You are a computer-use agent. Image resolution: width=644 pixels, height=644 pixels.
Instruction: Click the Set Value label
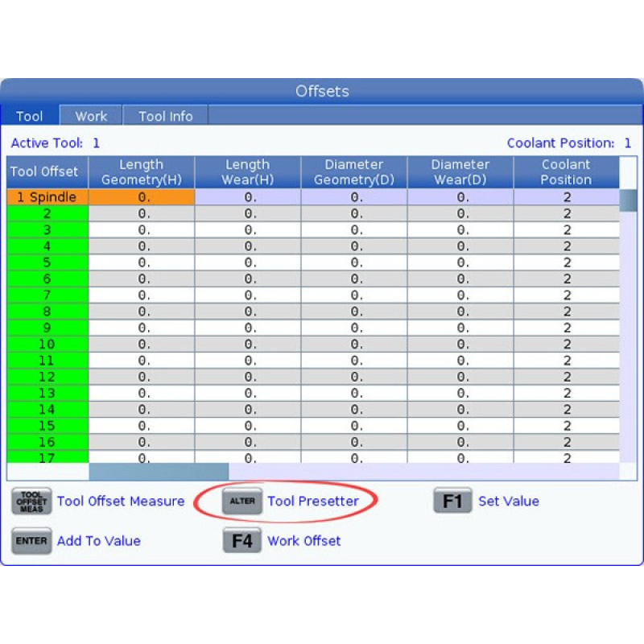click(x=508, y=501)
